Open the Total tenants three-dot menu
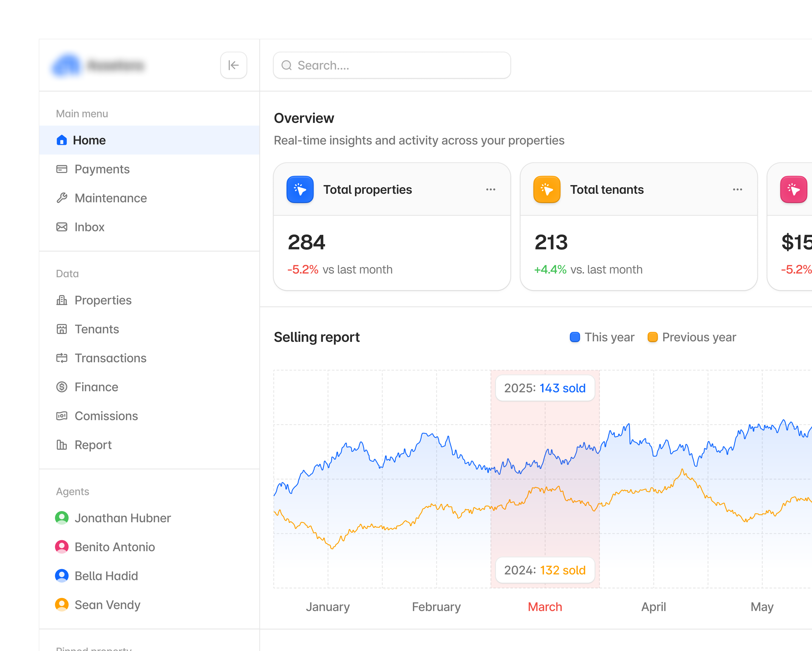The width and height of the screenshot is (812, 651). (737, 189)
